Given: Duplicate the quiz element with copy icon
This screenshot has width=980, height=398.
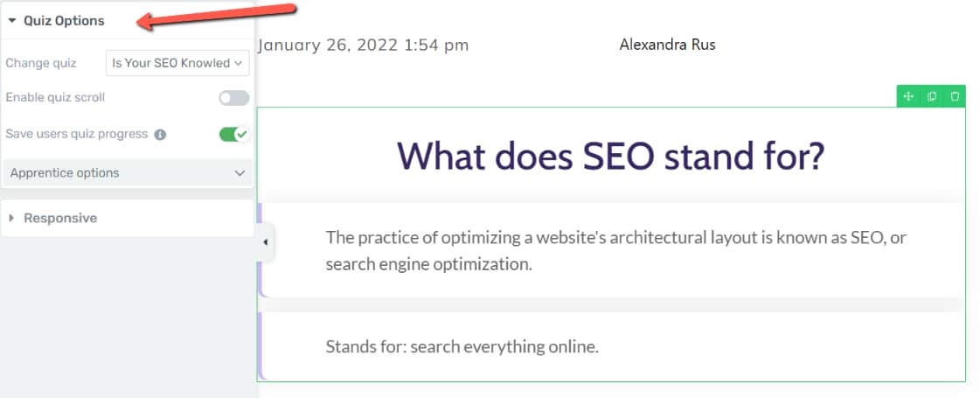Looking at the screenshot, I should pos(931,96).
